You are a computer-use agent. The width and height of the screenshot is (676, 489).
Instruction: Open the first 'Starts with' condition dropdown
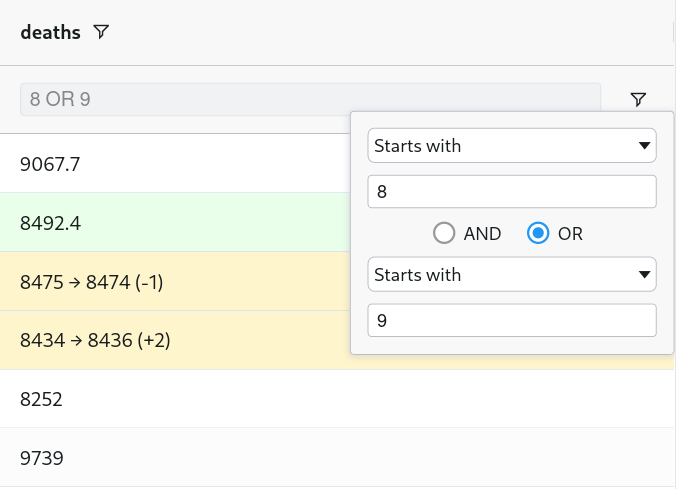coord(512,146)
